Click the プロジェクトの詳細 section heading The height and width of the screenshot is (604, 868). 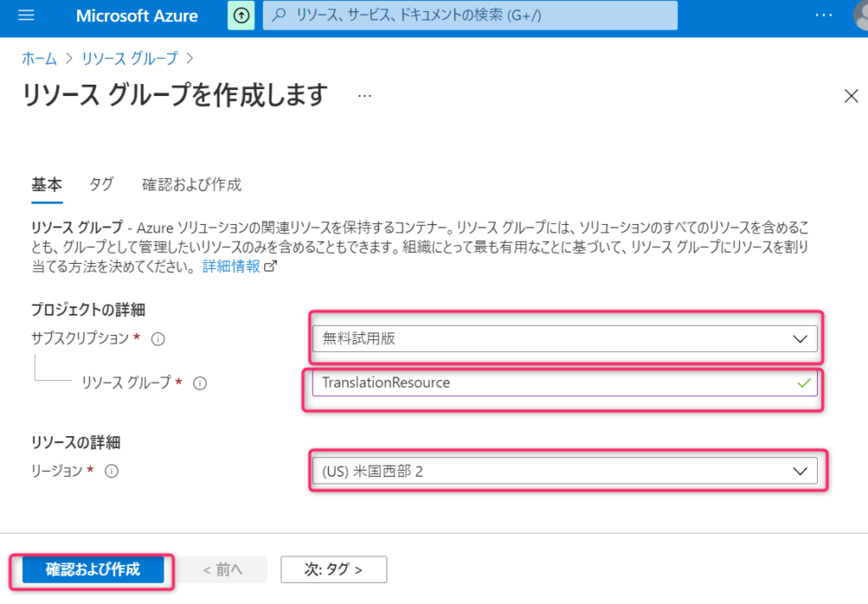click(88, 310)
